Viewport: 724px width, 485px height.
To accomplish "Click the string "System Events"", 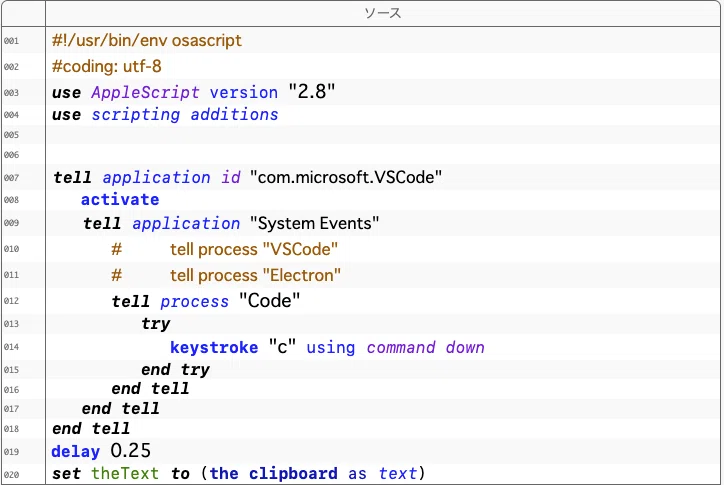I will pos(314,223).
